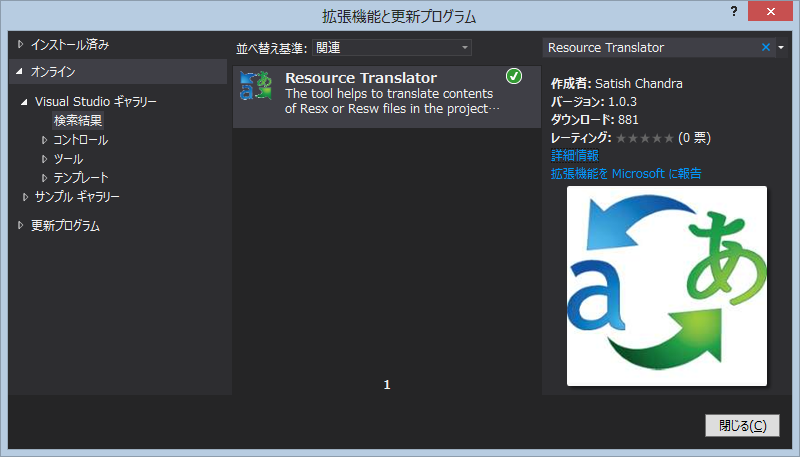800x457 pixels.
Task: Click the green installed checkmark badge
Action: click(514, 77)
